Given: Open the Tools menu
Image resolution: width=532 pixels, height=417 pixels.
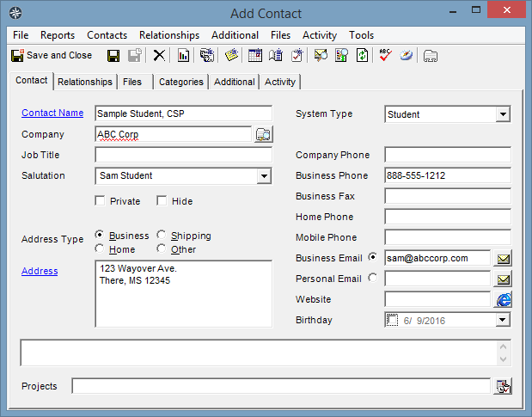Looking at the screenshot, I should tap(361, 35).
